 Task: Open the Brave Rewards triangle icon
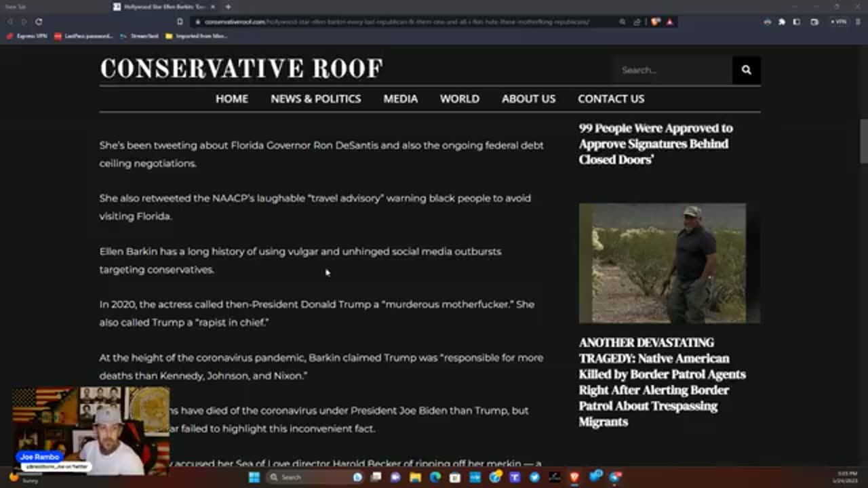669,22
